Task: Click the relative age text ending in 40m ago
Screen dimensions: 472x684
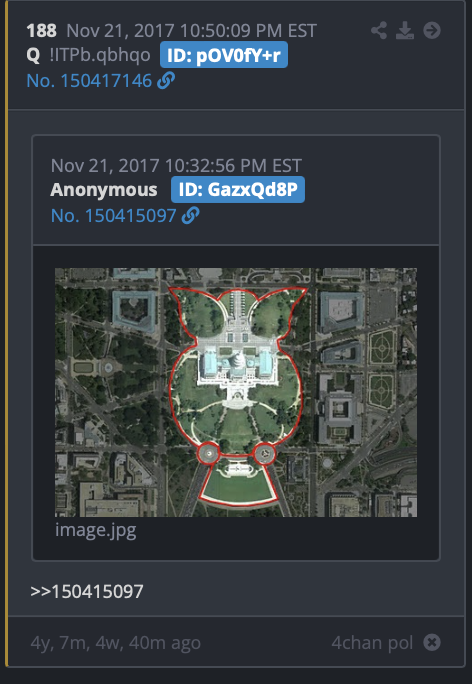Action: pos(116,643)
